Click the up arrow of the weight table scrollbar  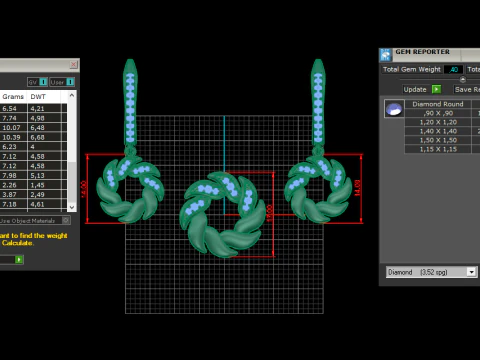72,96
